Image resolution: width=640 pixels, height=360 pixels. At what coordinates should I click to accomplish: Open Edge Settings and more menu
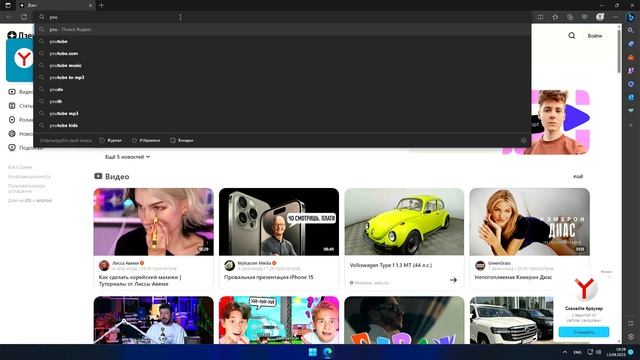(615, 17)
